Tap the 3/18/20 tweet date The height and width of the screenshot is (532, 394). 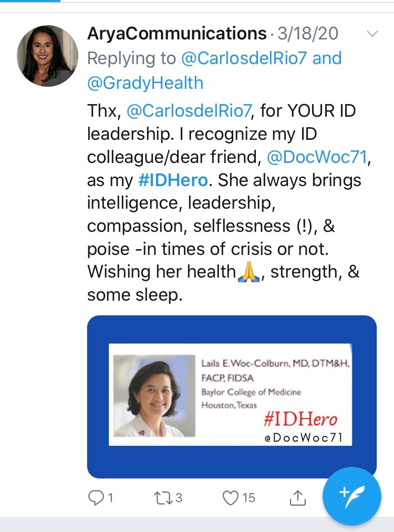point(307,34)
